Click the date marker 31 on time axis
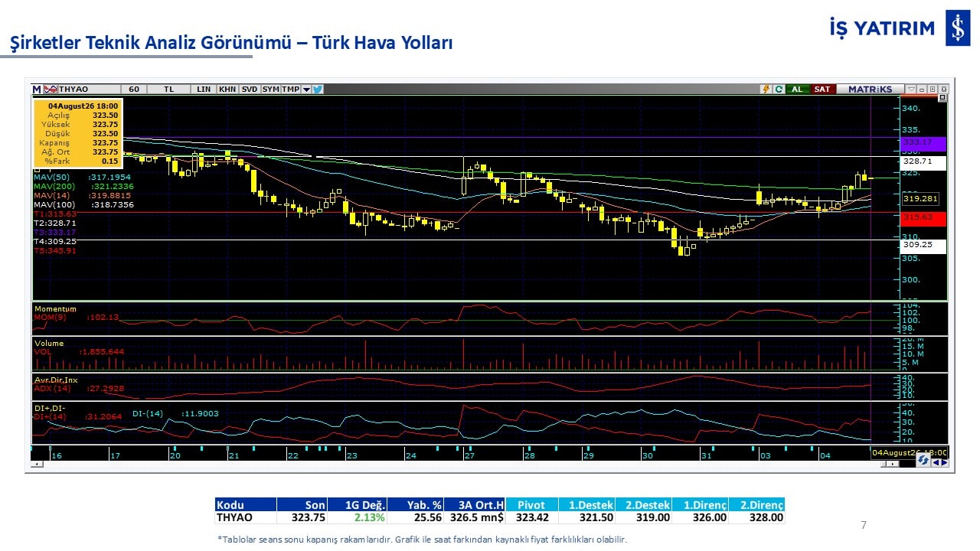This screenshot has width=980, height=551. pyautogui.click(x=706, y=455)
